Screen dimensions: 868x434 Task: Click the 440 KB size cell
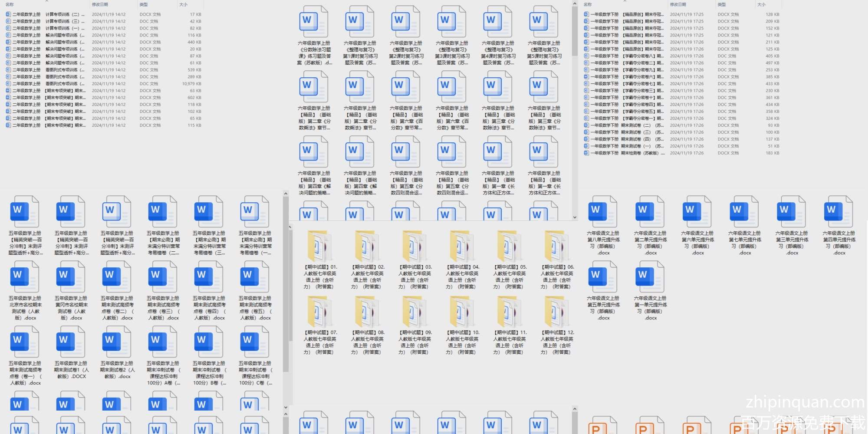[194, 42]
